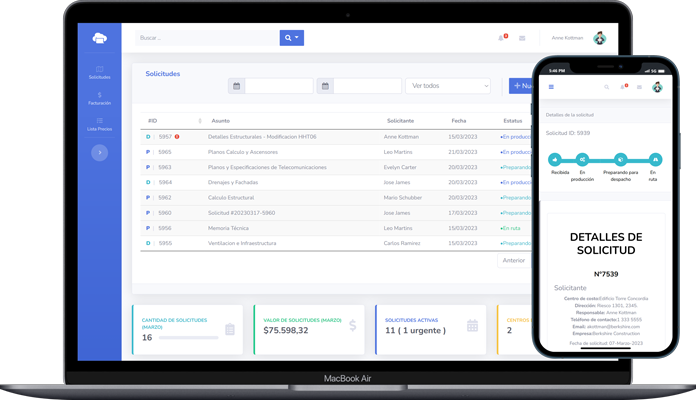Open request Planos y Especificaciones de Telecomunicaciones
Screen dimensions: 696x400
pyautogui.click(x=267, y=167)
